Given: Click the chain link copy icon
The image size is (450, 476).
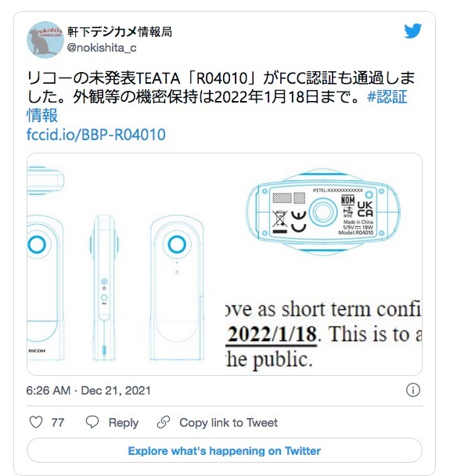Looking at the screenshot, I should click(x=164, y=422).
